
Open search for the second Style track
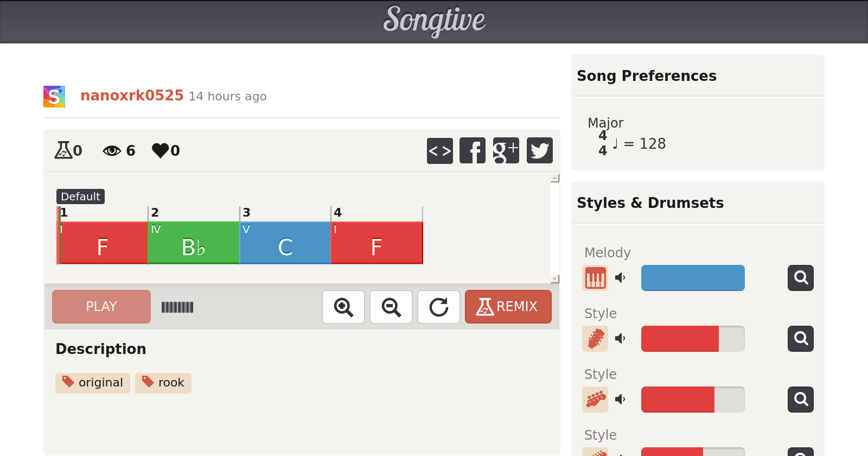[801, 400]
